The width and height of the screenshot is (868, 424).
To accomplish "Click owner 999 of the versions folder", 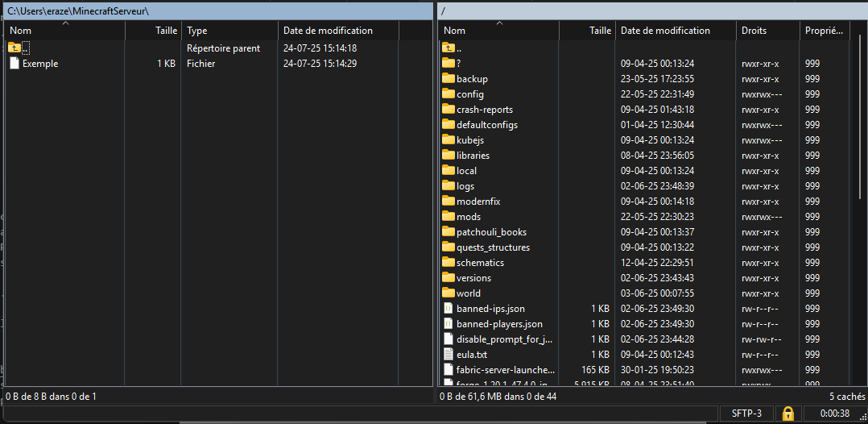I will coord(812,277).
